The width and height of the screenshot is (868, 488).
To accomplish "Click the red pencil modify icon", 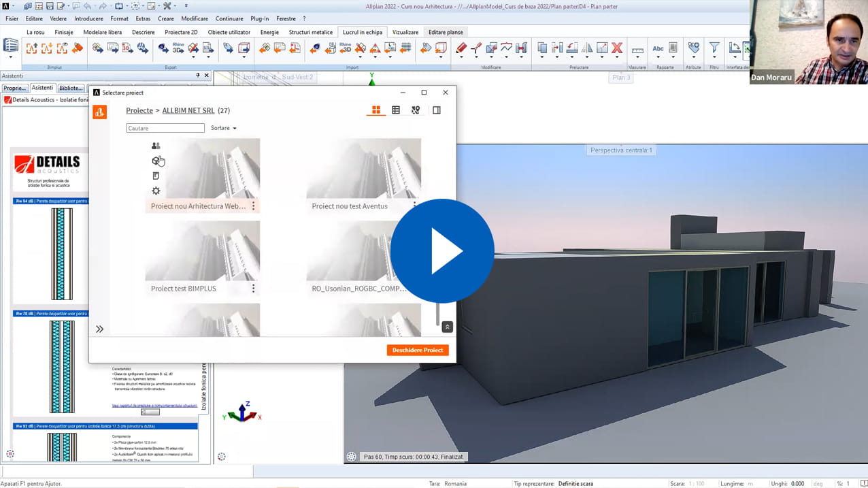I will click(461, 48).
